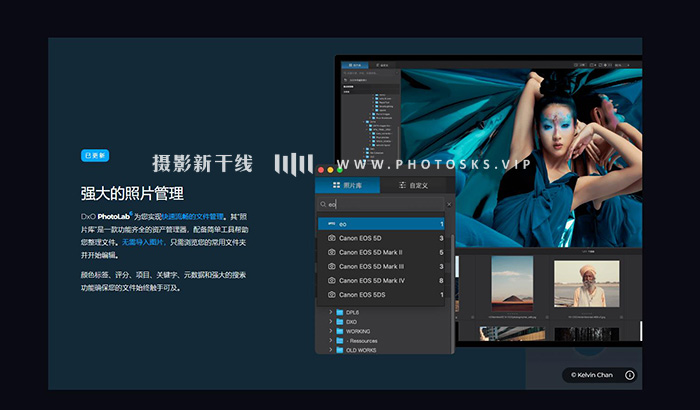Expand the - Ressources folder
The image size is (700, 410).
tap(330, 340)
